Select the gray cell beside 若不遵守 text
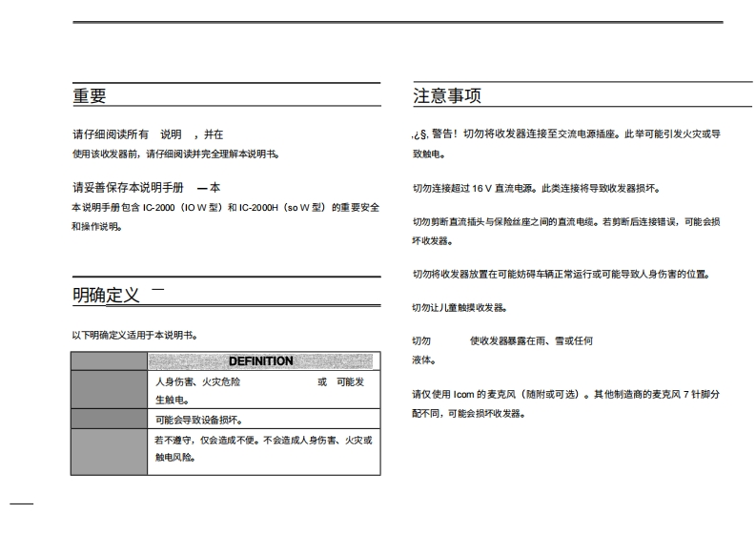The width and height of the screenshot is (756, 535). point(109,450)
